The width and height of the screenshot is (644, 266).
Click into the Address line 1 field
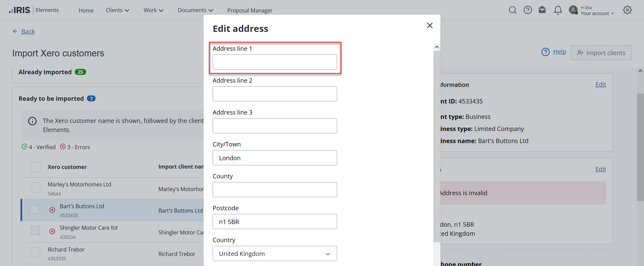pyautogui.click(x=274, y=62)
